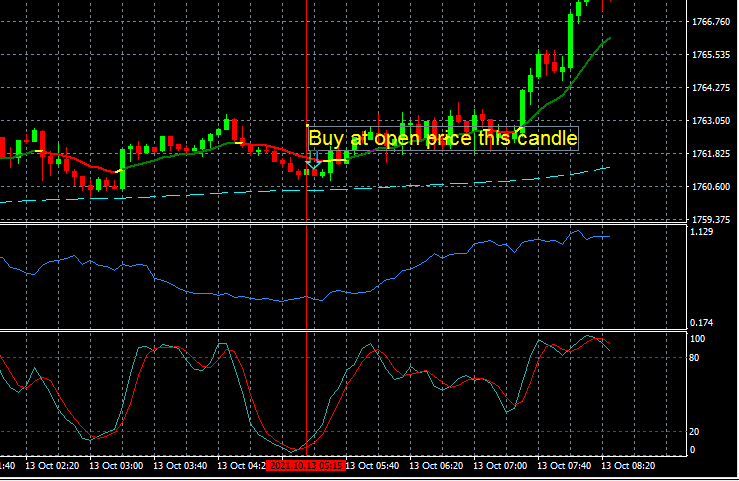The image size is (739, 481).
Task: Click price scale value 1764.275
Action: point(711,88)
